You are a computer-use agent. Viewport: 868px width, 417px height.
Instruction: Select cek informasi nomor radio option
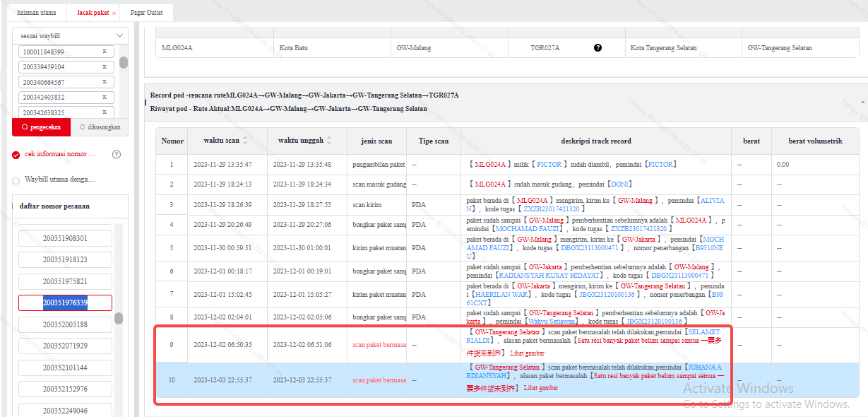coord(16,155)
